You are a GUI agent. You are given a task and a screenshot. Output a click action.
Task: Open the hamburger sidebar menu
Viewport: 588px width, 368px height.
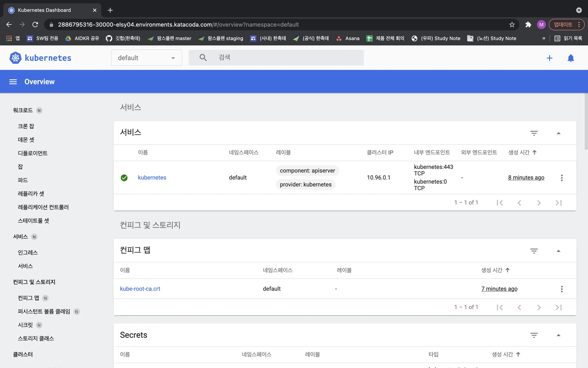coord(13,82)
